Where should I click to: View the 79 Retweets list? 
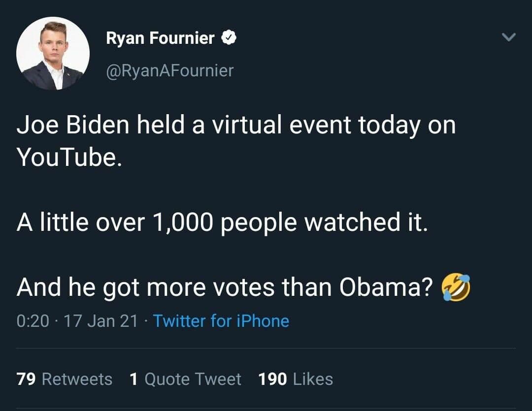tap(65, 379)
